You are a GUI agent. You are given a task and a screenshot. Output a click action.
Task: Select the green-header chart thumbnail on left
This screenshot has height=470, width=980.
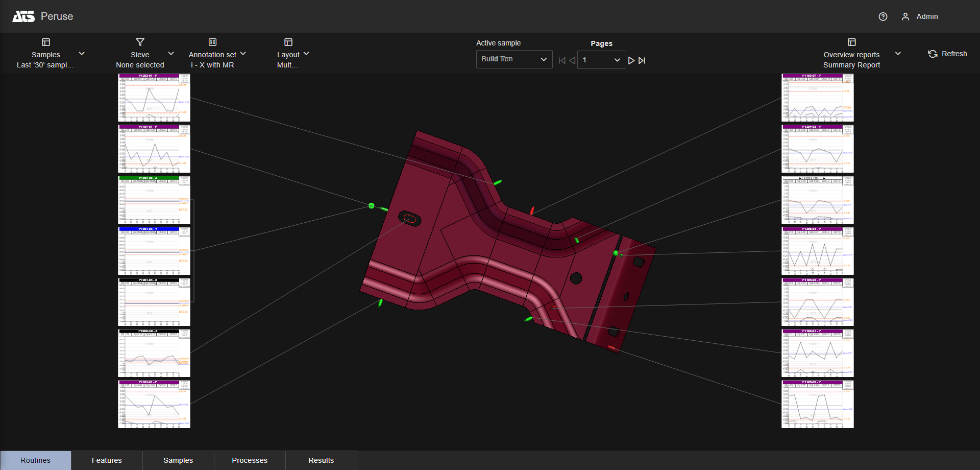pyautogui.click(x=154, y=200)
